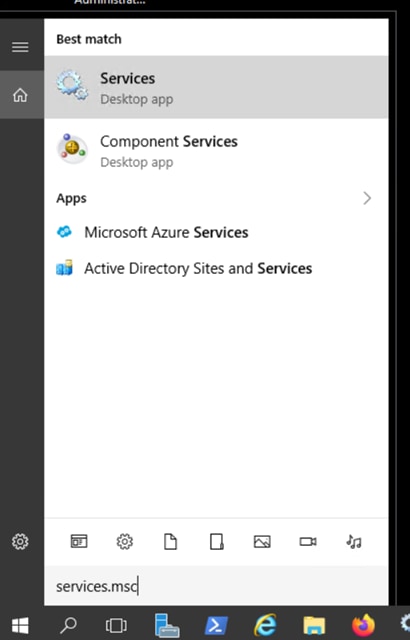Open Firefox from the taskbar
Screen dimensions: 410x640
(x=363, y=625)
